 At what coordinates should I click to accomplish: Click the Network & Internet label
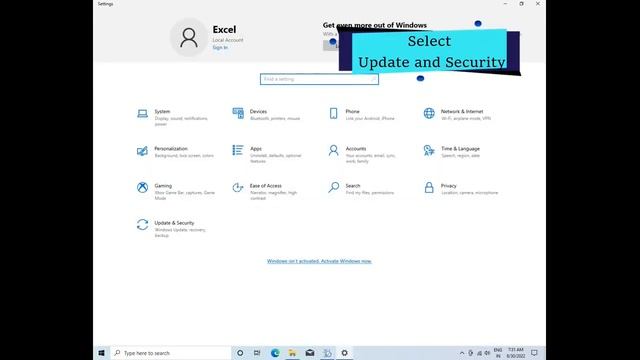pos(462,111)
